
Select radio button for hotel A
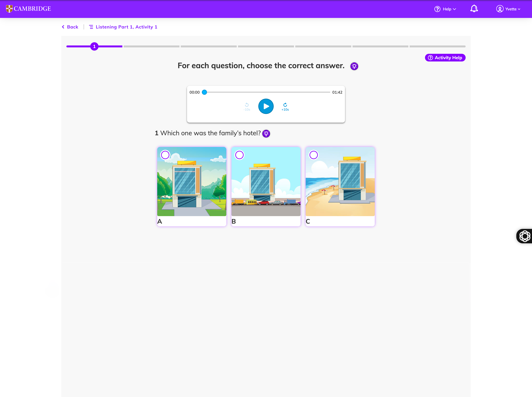[165, 155]
